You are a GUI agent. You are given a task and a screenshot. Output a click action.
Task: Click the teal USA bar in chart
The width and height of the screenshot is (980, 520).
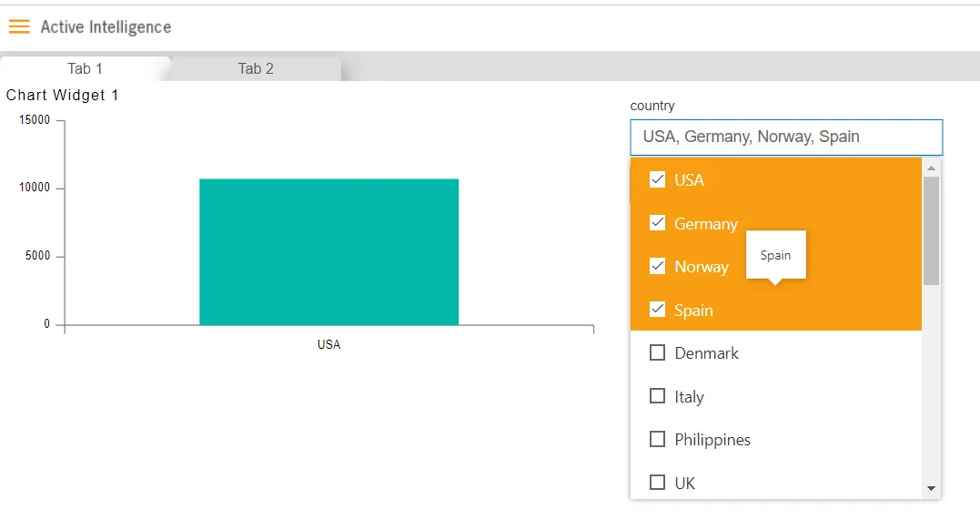click(328, 252)
